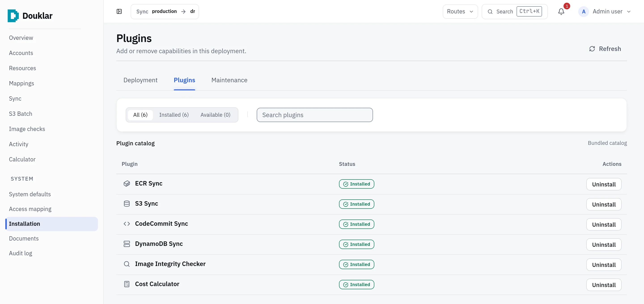The image size is (644, 304).
Task: Uninstall the ECR Sync plugin
Action: pos(604,184)
